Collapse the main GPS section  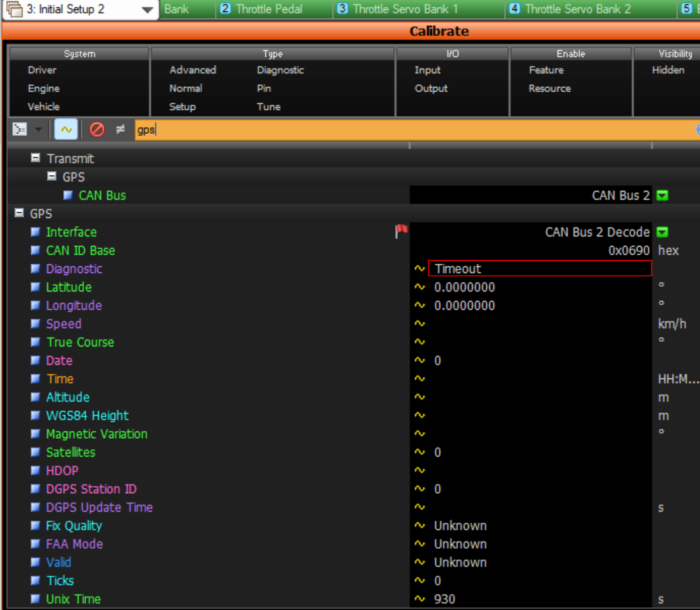[x=18, y=213]
